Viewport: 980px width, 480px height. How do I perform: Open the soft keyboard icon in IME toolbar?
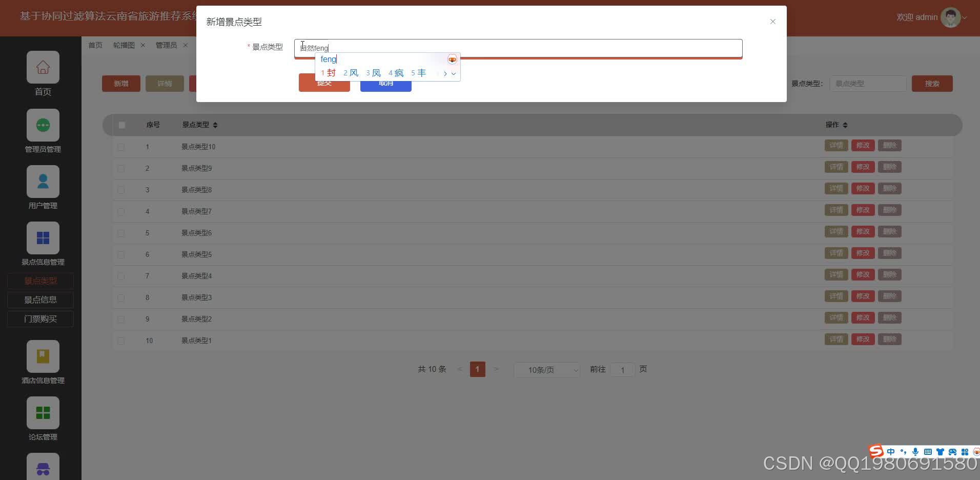928,452
